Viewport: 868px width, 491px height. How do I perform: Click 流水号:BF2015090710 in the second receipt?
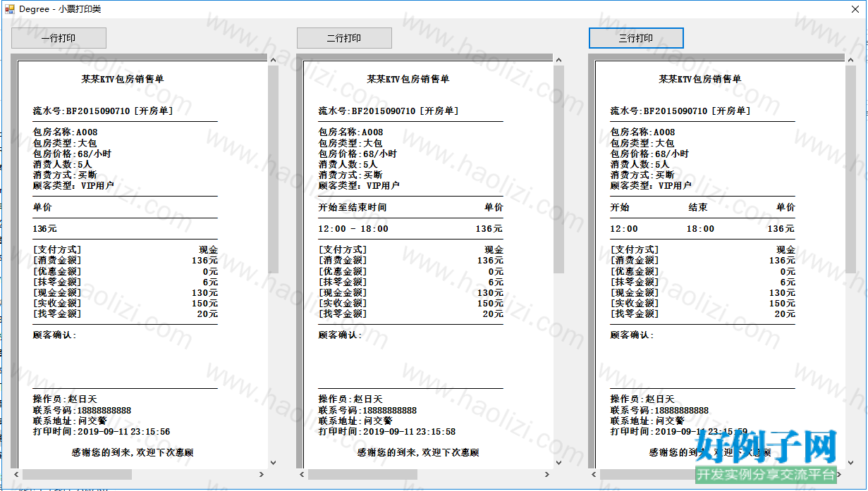pyautogui.click(x=367, y=111)
